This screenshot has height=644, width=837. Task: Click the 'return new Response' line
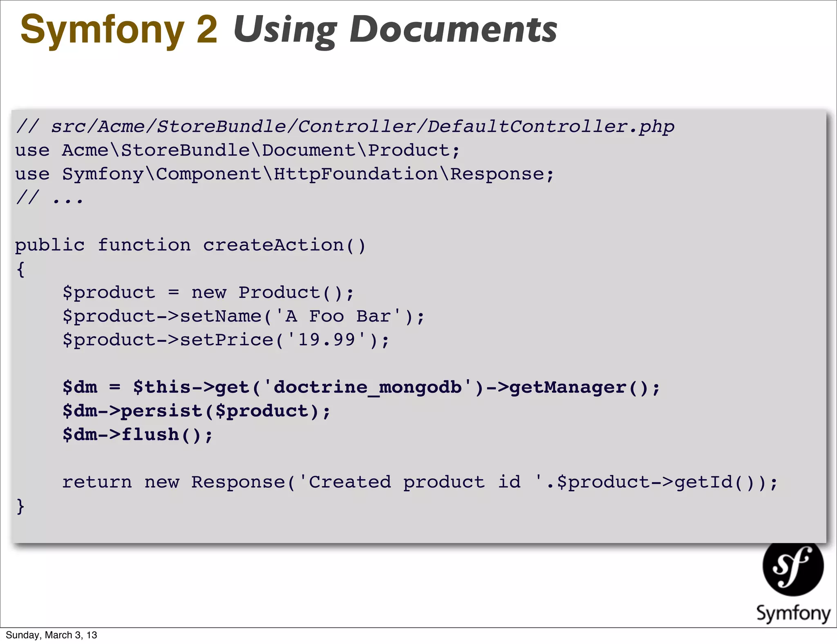pos(420,482)
